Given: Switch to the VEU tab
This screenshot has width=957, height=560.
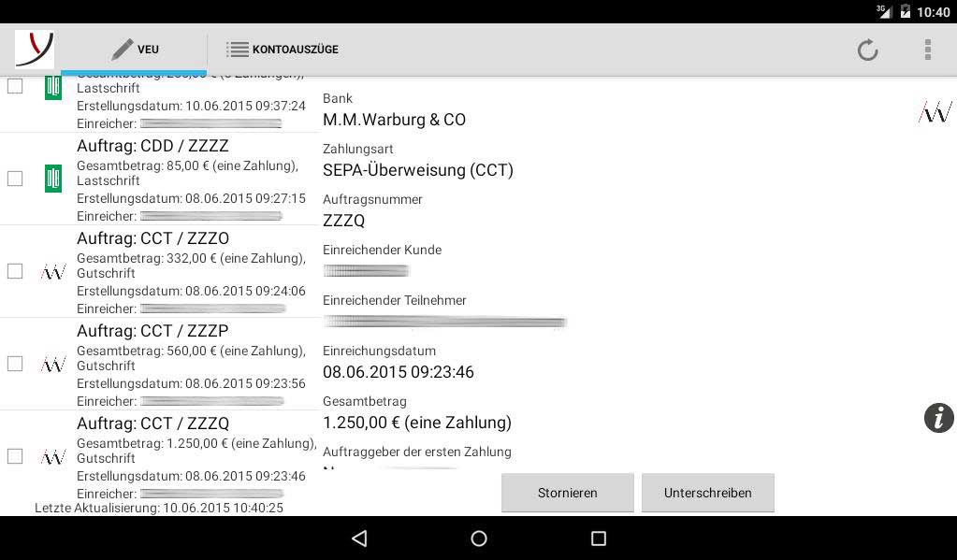Looking at the screenshot, I should pos(135,50).
